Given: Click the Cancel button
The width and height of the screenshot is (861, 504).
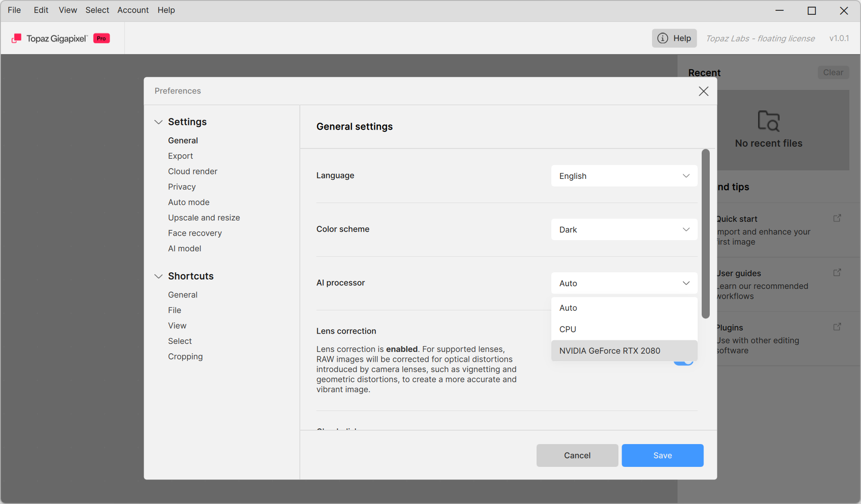Looking at the screenshot, I should point(577,455).
